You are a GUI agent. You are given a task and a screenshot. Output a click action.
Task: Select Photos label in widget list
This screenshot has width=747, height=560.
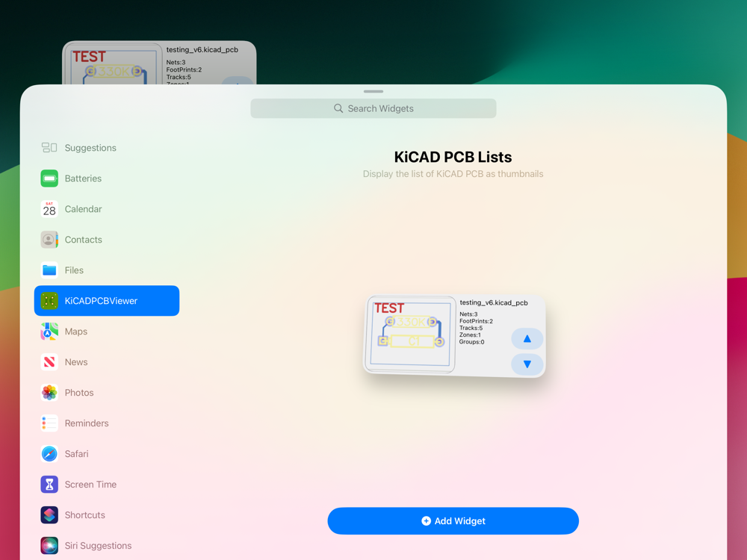(x=79, y=393)
